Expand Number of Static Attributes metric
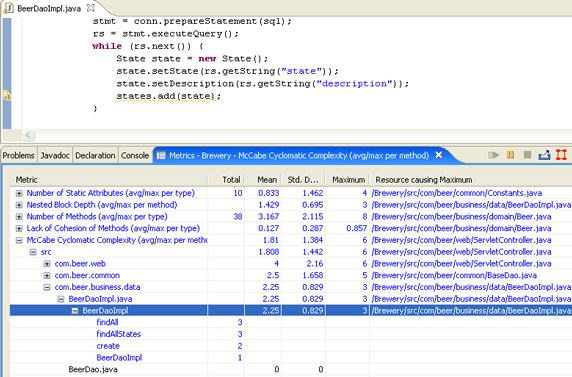Viewport: 572px width, 377px height. tap(19, 193)
